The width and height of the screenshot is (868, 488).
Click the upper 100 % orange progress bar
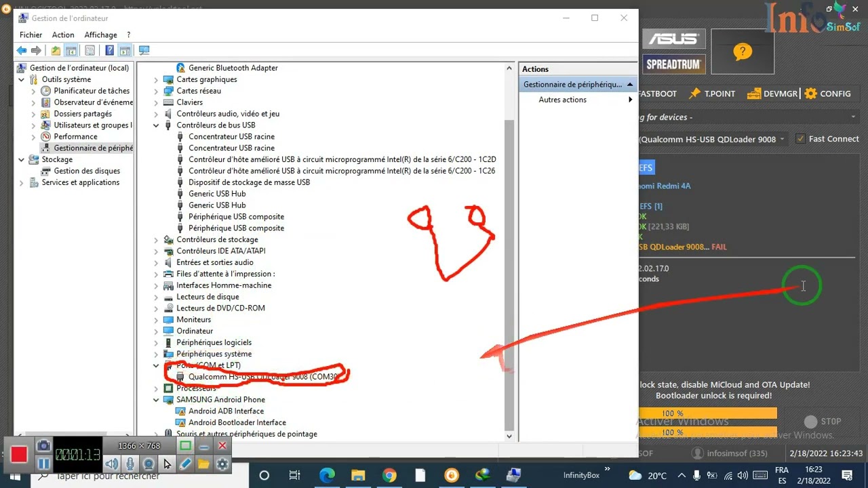(708, 413)
